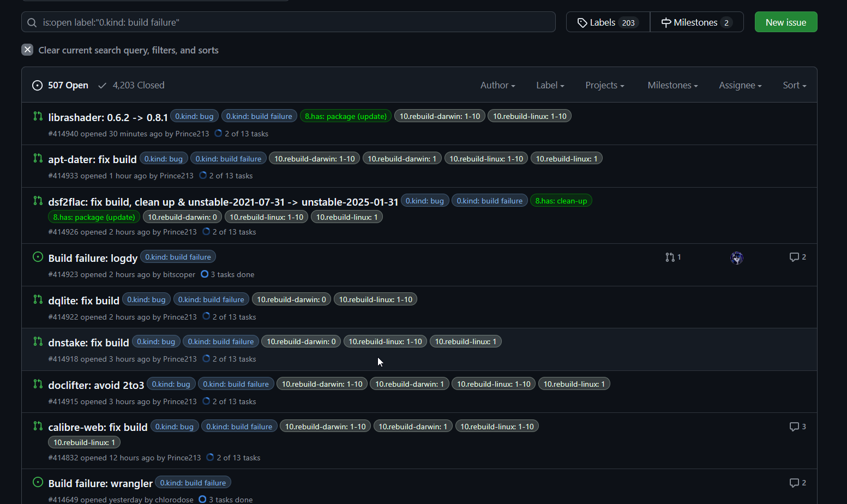Open the Assignee filter dropdown
847x504 pixels.
tap(740, 85)
